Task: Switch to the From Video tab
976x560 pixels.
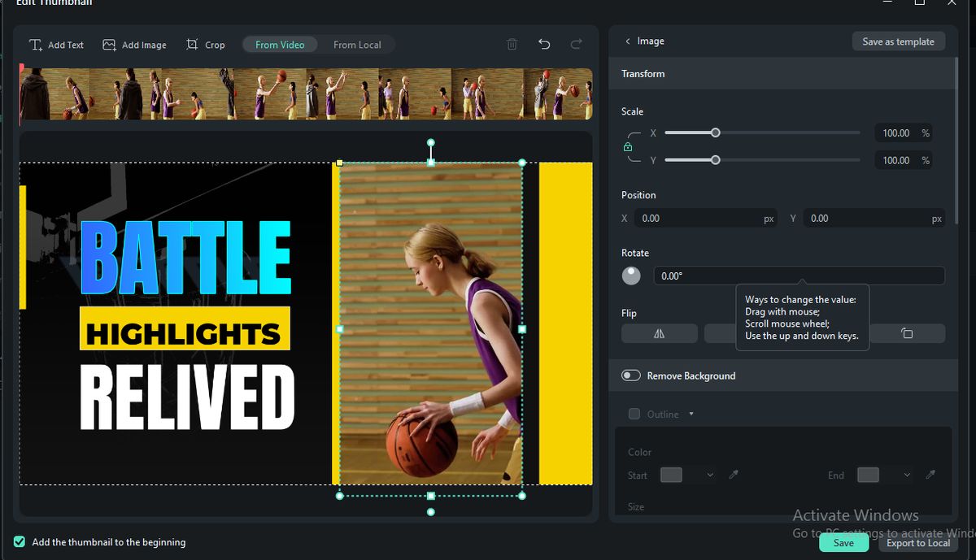Action: [x=279, y=45]
